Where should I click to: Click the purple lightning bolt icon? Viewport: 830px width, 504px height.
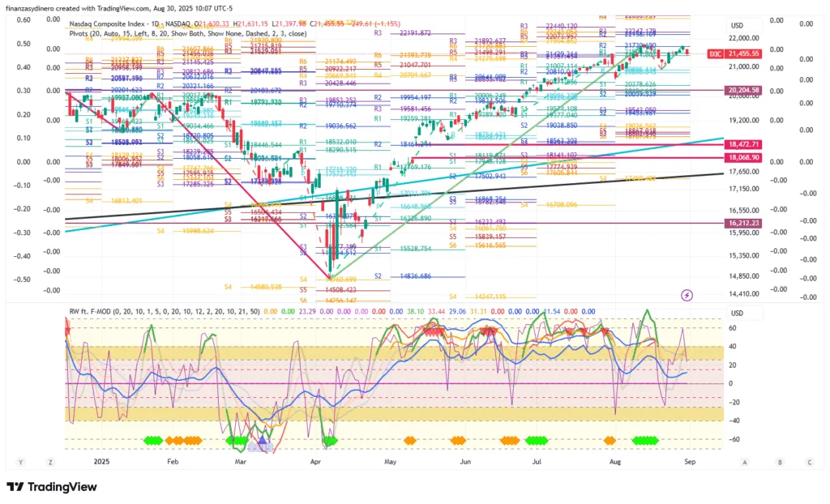point(687,296)
